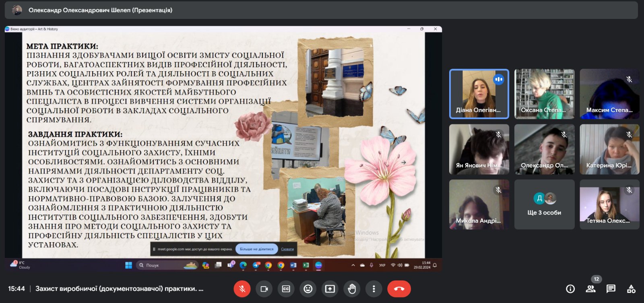Viewport: 644px width, 303px height.
Task: Open the Activities panel
Action: point(631,289)
